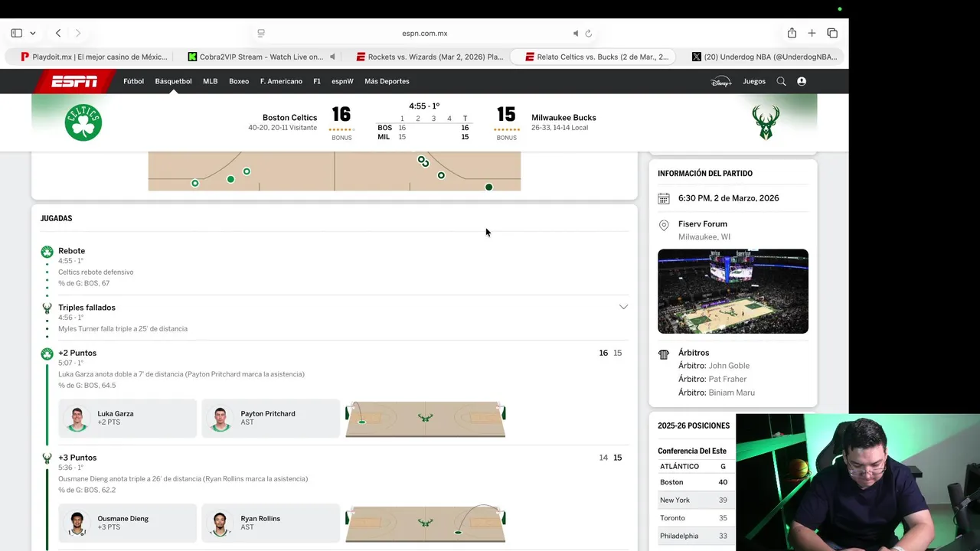
Task: Open the Fiserv Forum arena photo
Action: [x=733, y=291]
